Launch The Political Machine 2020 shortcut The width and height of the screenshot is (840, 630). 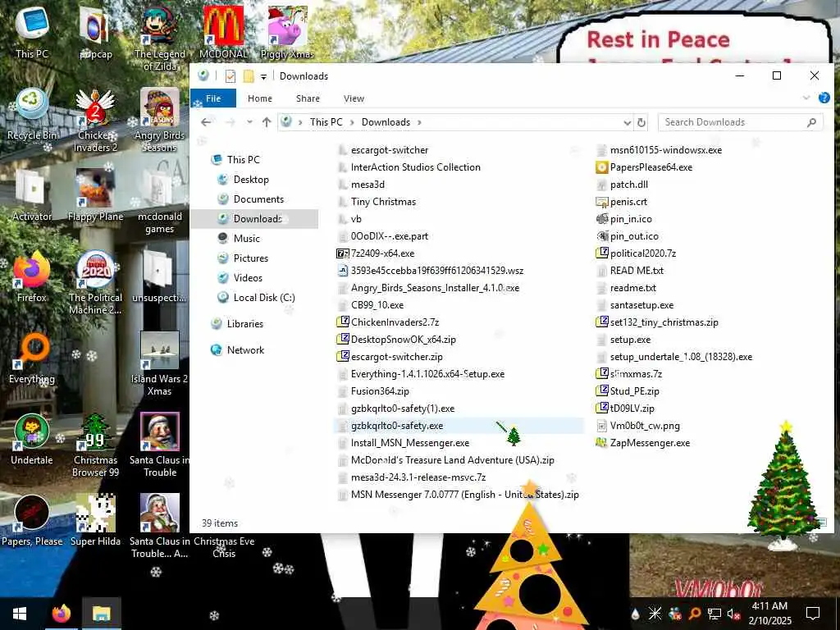click(x=95, y=282)
